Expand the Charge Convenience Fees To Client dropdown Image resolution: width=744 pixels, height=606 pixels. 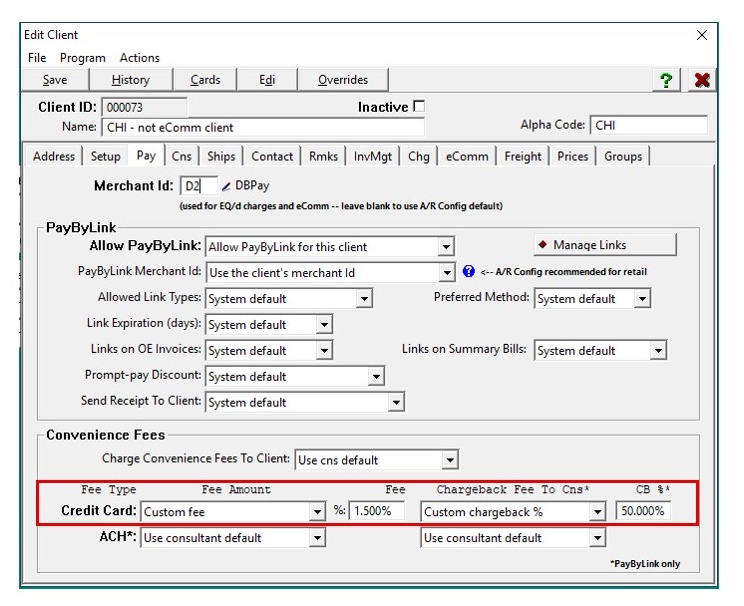(449, 460)
